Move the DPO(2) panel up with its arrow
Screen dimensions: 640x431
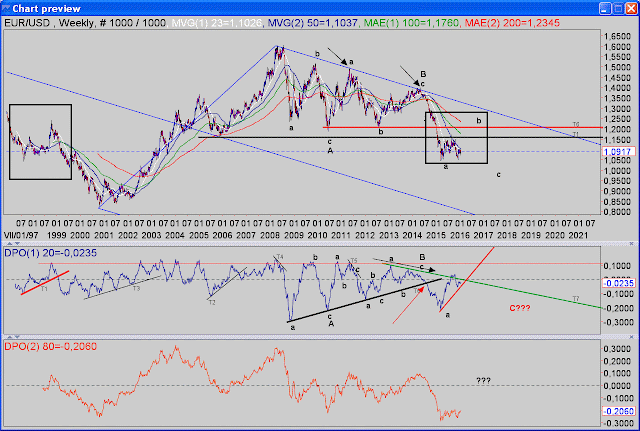coord(11,337)
